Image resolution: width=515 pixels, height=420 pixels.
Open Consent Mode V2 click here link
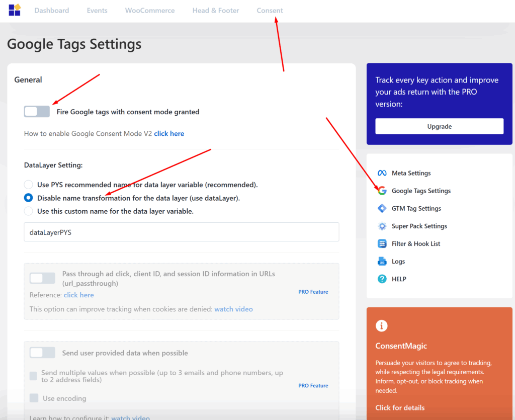point(169,134)
